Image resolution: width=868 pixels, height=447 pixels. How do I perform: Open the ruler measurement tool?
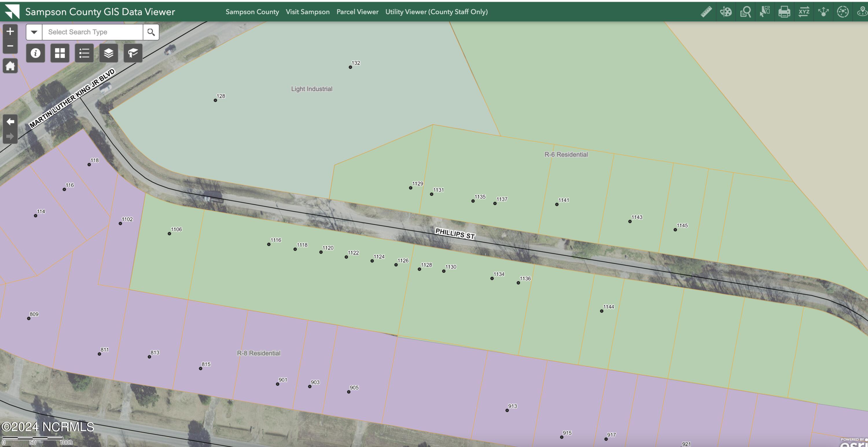[x=706, y=12]
